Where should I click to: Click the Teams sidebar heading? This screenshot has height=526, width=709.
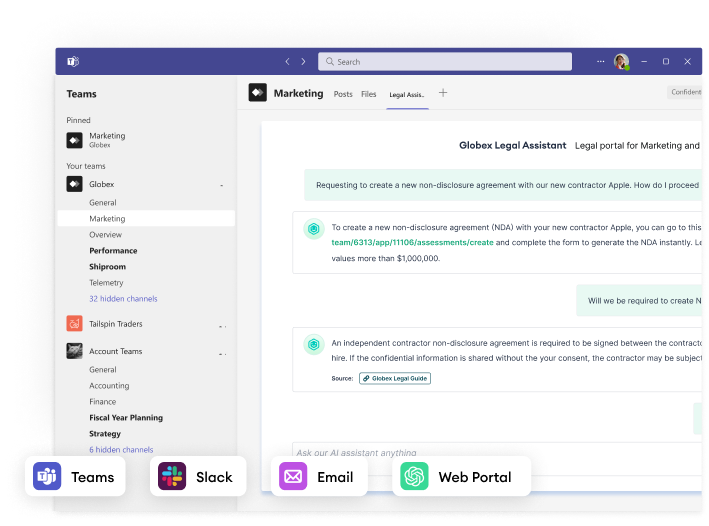tap(81, 94)
